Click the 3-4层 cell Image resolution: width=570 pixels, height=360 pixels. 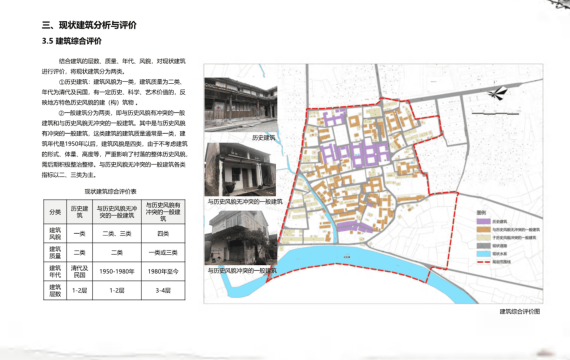[x=163, y=290]
